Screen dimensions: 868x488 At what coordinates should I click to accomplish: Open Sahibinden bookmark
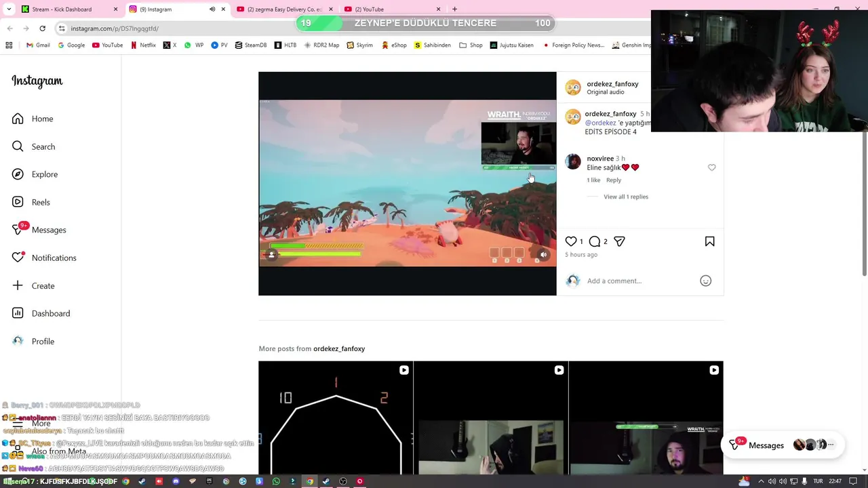[433, 45]
